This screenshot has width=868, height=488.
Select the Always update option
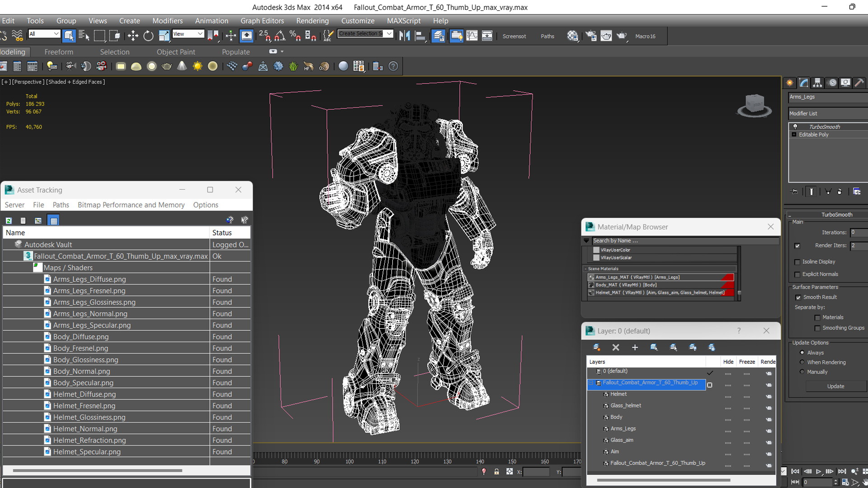pos(802,352)
